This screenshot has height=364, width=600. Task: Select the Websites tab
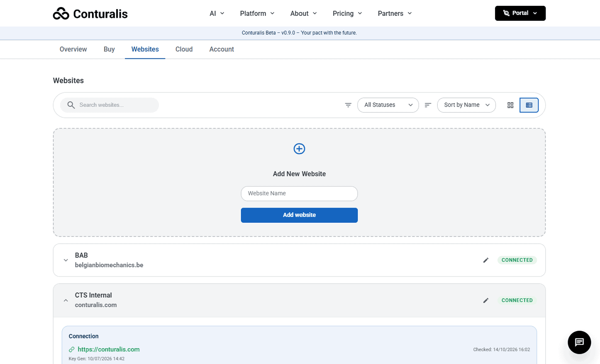(x=145, y=49)
